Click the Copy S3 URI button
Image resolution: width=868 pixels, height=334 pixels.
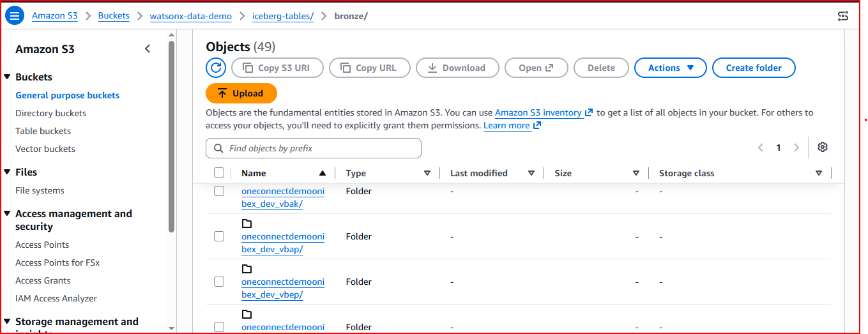(277, 68)
